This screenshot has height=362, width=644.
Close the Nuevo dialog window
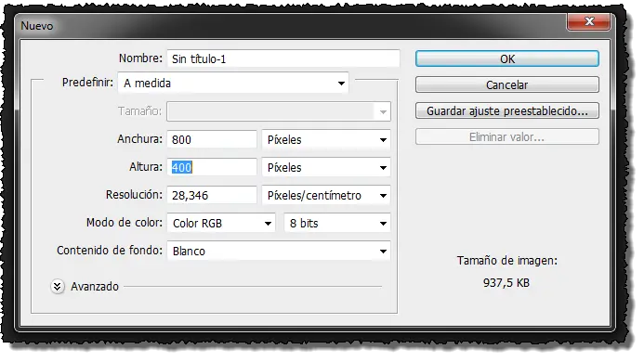click(x=589, y=21)
